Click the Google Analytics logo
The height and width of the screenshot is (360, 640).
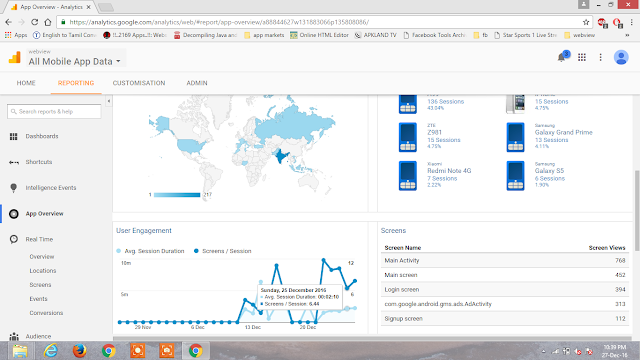tap(15, 57)
